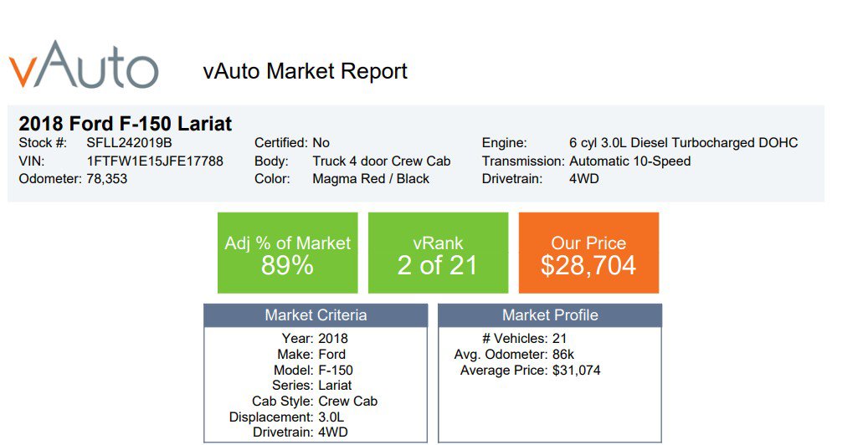The image size is (868, 445).
Task: Select the 2018 Ford F-150 Lariat heading
Action: 126,124
